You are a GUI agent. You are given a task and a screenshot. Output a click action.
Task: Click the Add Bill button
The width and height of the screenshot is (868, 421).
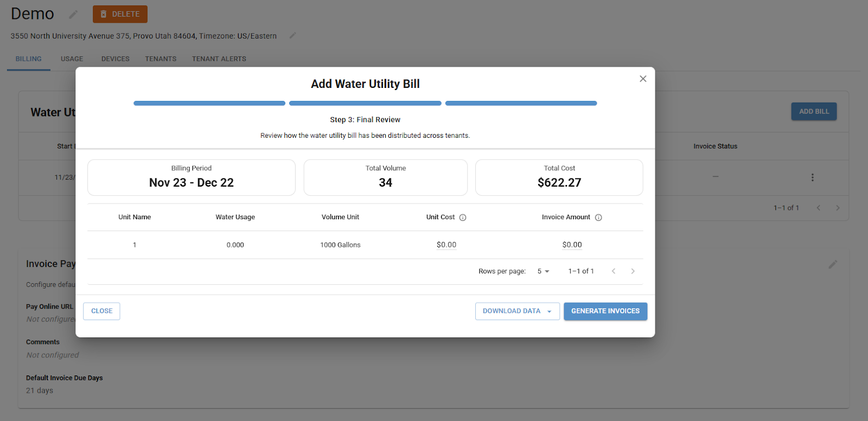813,112
